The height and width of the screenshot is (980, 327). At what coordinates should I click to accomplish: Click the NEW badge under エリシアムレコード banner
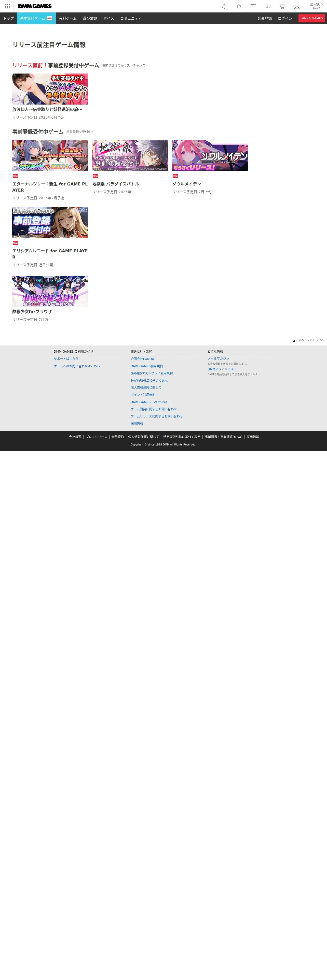click(15, 243)
